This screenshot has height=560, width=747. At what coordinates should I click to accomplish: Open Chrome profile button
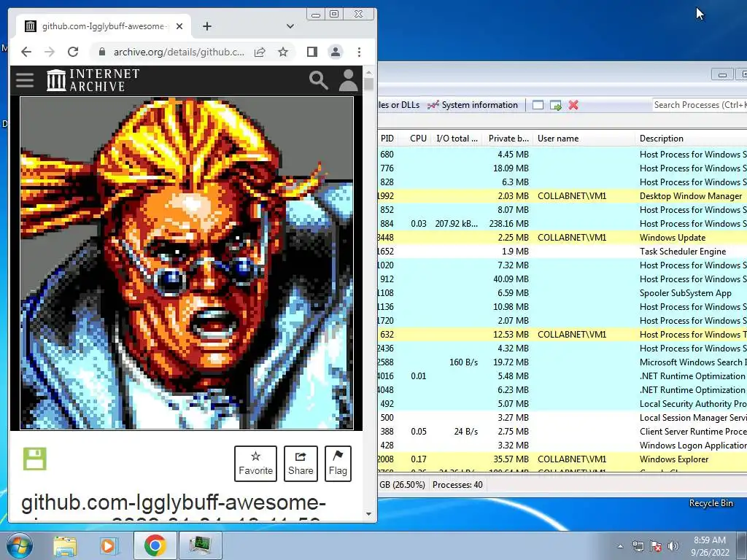click(336, 52)
